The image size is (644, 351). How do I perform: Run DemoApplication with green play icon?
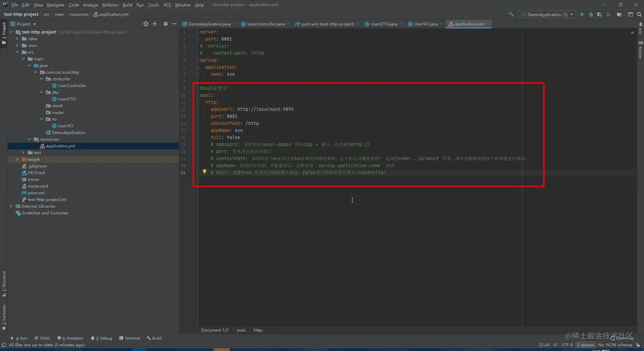[x=582, y=14]
